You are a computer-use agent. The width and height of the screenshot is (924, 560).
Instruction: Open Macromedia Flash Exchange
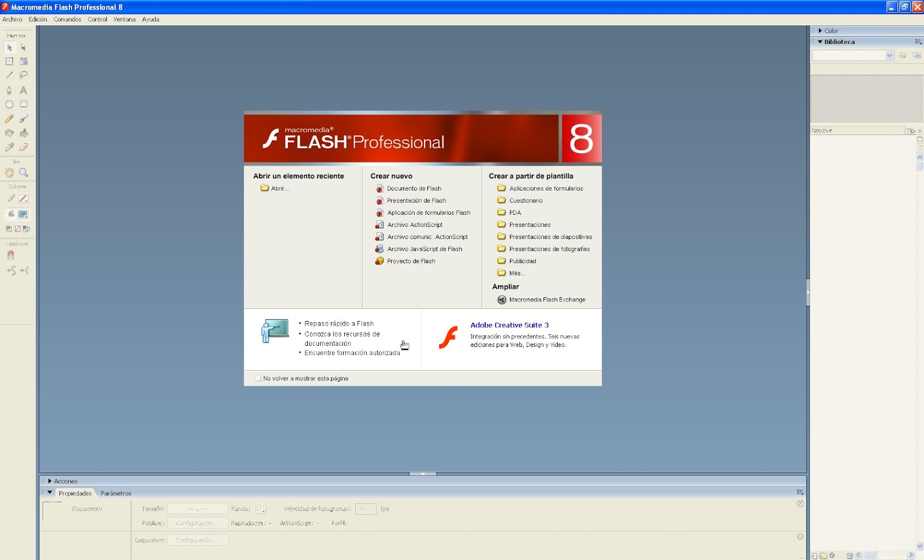click(x=546, y=300)
